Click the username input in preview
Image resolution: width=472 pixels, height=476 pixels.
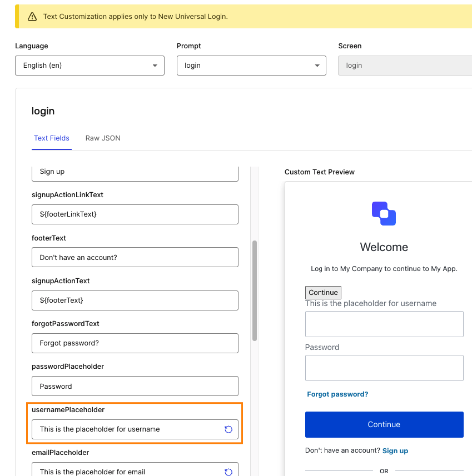(x=384, y=324)
